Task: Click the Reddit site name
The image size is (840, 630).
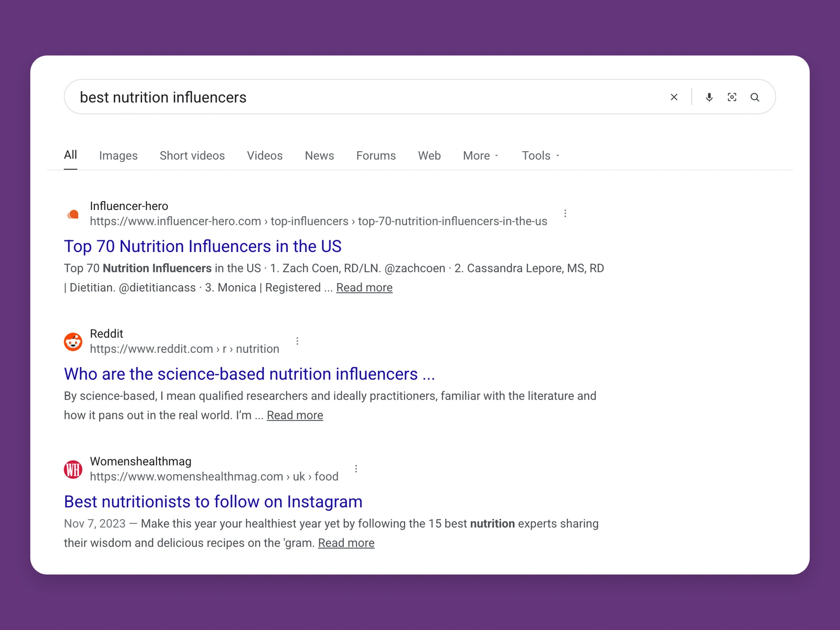Action: pyautogui.click(x=107, y=333)
